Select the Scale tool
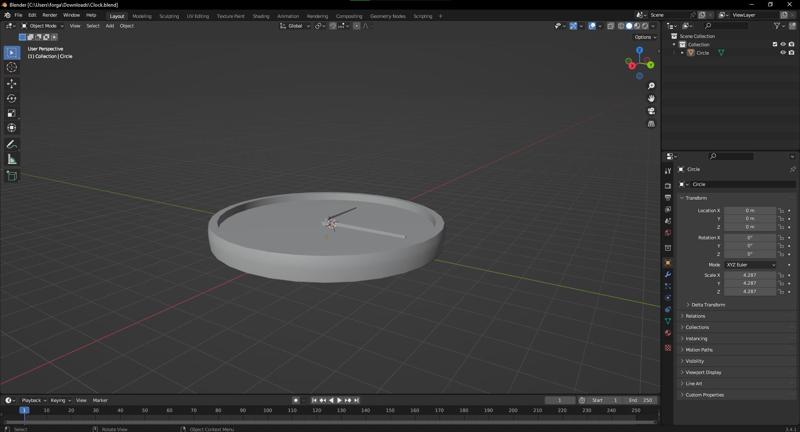 12,113
